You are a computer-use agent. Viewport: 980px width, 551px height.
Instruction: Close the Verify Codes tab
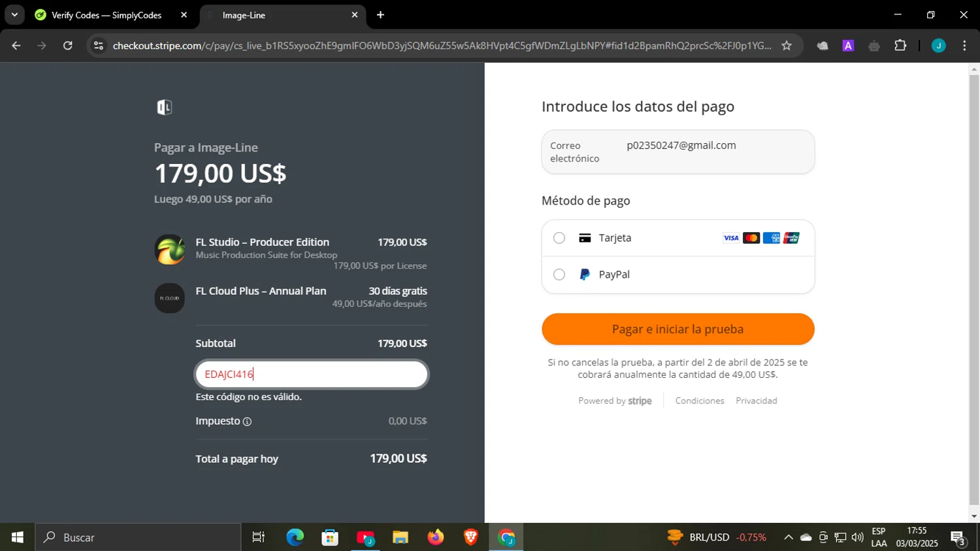click(x=184, y=14)
